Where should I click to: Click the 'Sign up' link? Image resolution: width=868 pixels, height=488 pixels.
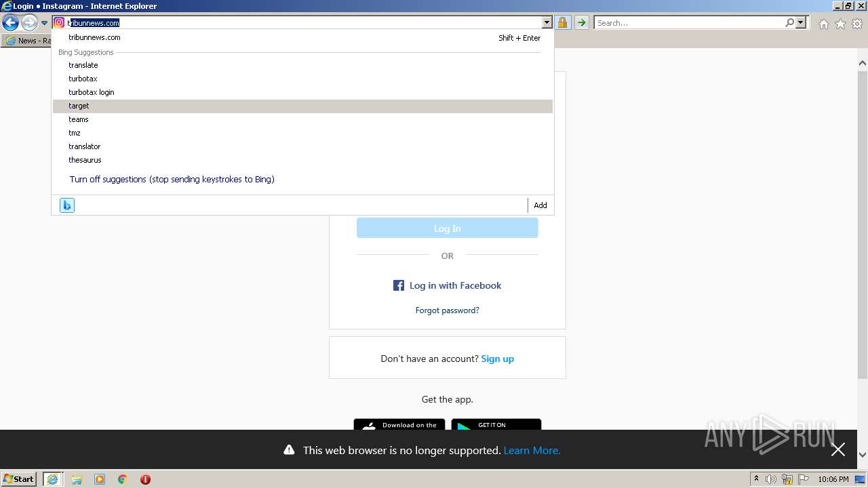click(498, 359)
